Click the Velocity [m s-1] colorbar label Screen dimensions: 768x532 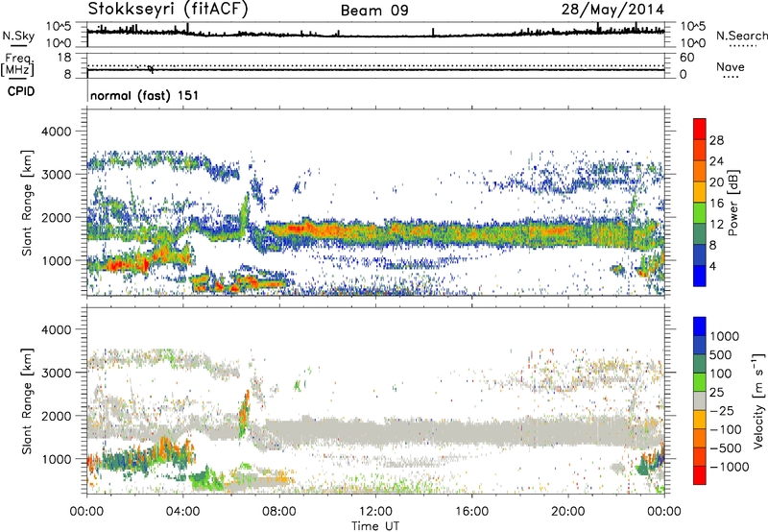click(758, 400)
